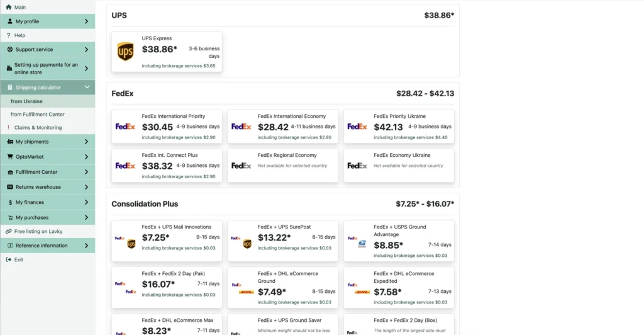Choose FedEx + UPS SurePost $13.22 card

click(x=282, y=241)
